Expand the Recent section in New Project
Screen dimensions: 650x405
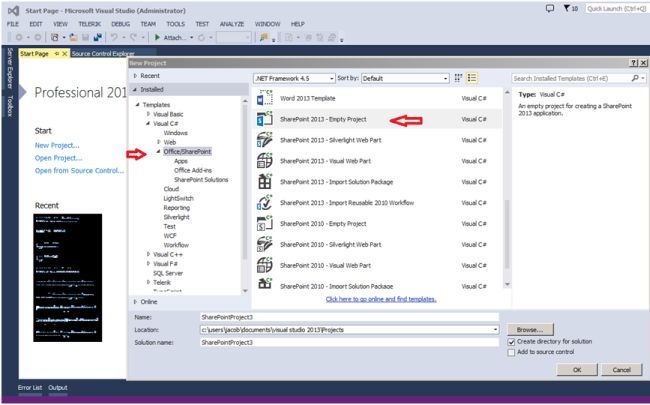click(x=135, y=76)
